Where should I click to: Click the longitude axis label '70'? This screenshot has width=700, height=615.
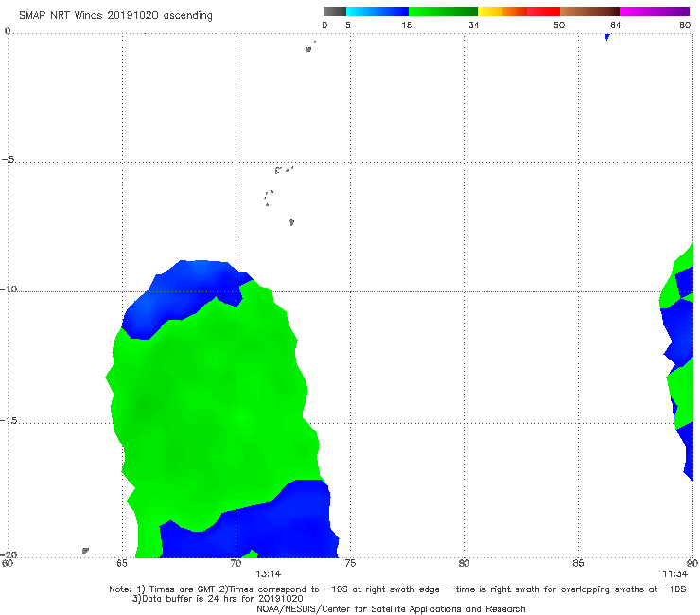[x=236, y=563]
